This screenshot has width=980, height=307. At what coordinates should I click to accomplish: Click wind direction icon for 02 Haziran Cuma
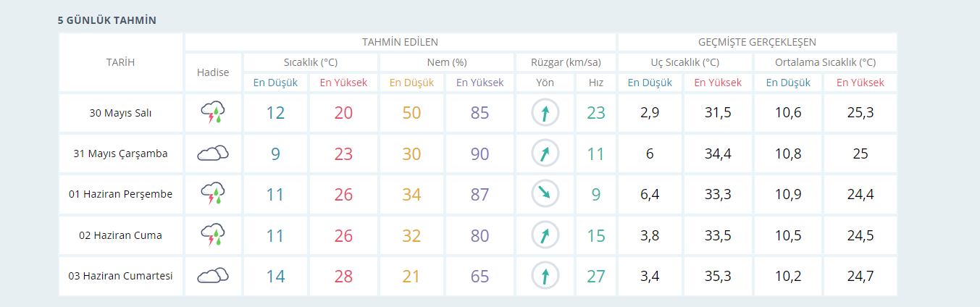click(545, 235)
